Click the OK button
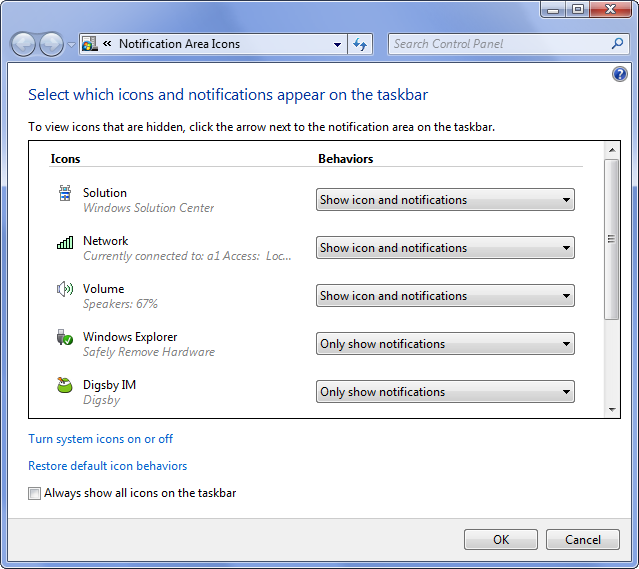This screenshot has height=569, width=639. [501, 540]
